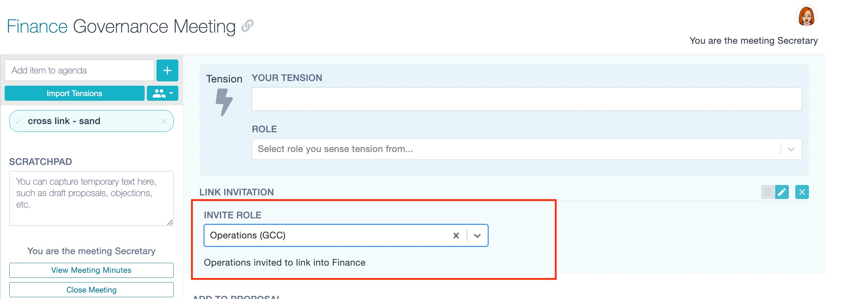Remove the Link Invitation section with X
Viewport: 868px width, 299px height.
[802, 192]
